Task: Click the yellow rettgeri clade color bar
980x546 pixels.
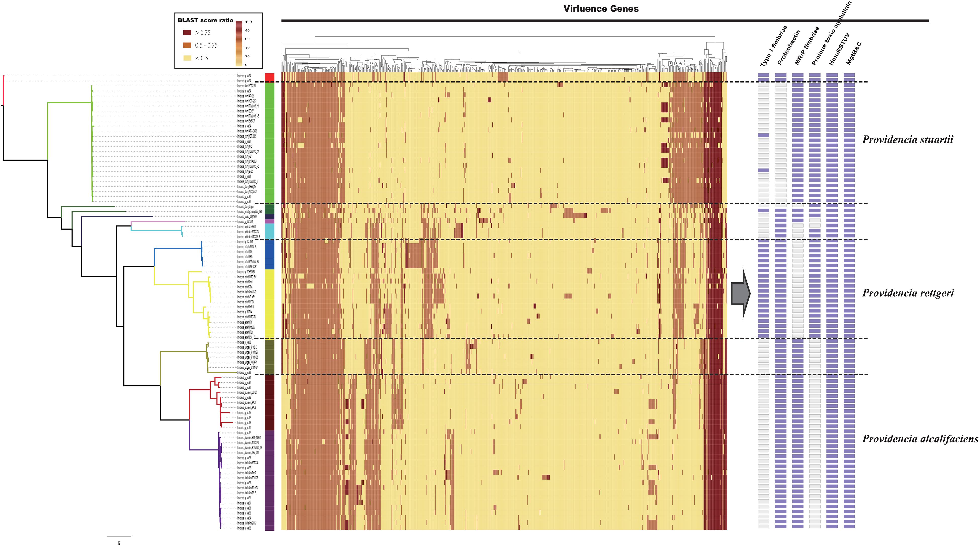Action: [x=270, y=304]
